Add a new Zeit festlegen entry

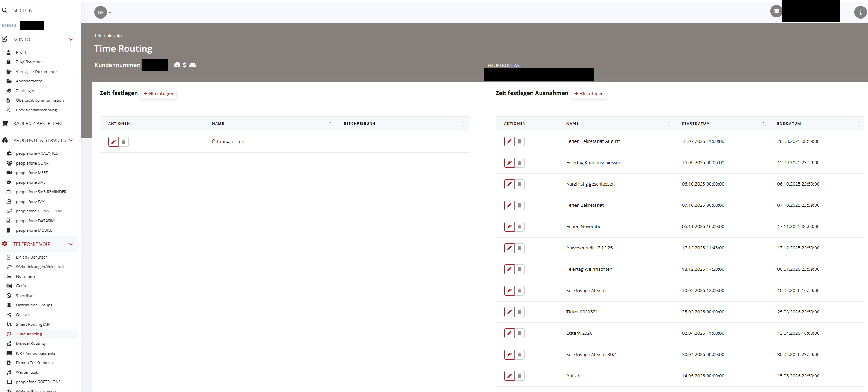click(159, 94)
